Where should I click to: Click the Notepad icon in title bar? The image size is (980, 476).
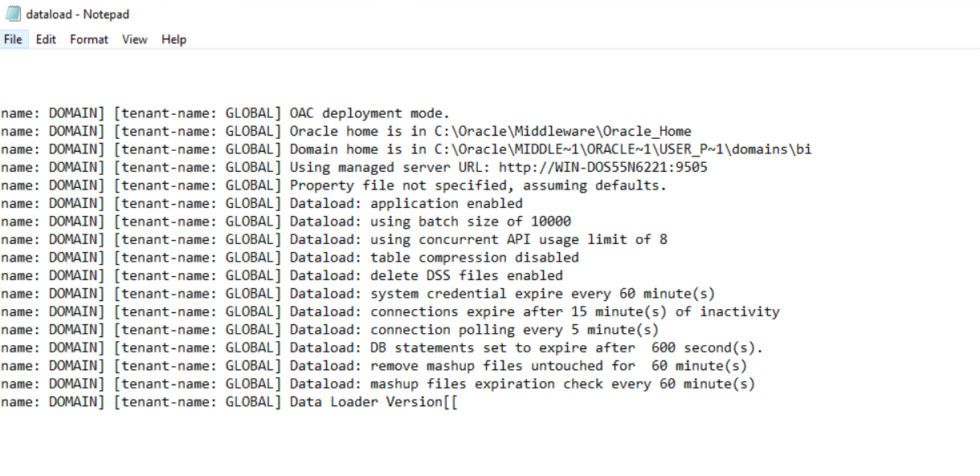pyautogui.click(x=13, y=14)
